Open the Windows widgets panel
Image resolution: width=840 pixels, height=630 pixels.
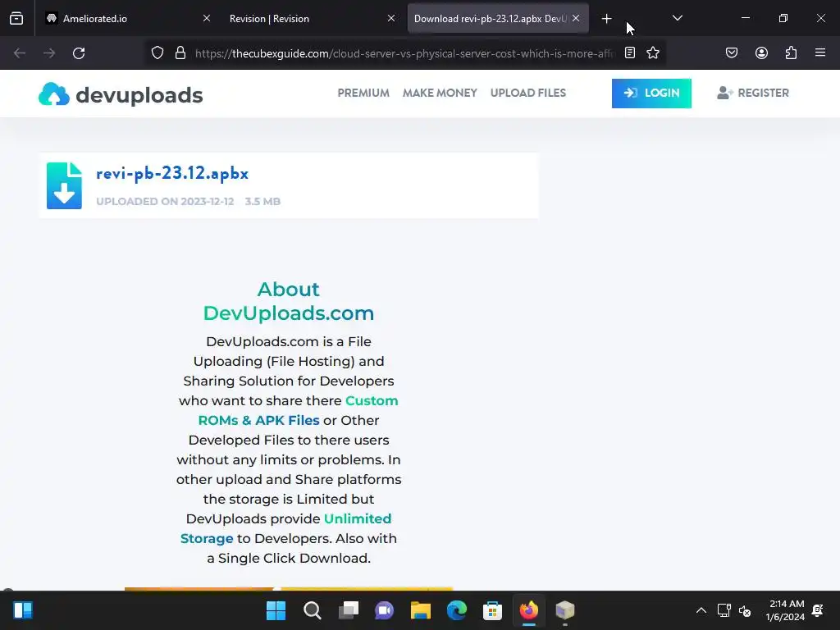22,610
